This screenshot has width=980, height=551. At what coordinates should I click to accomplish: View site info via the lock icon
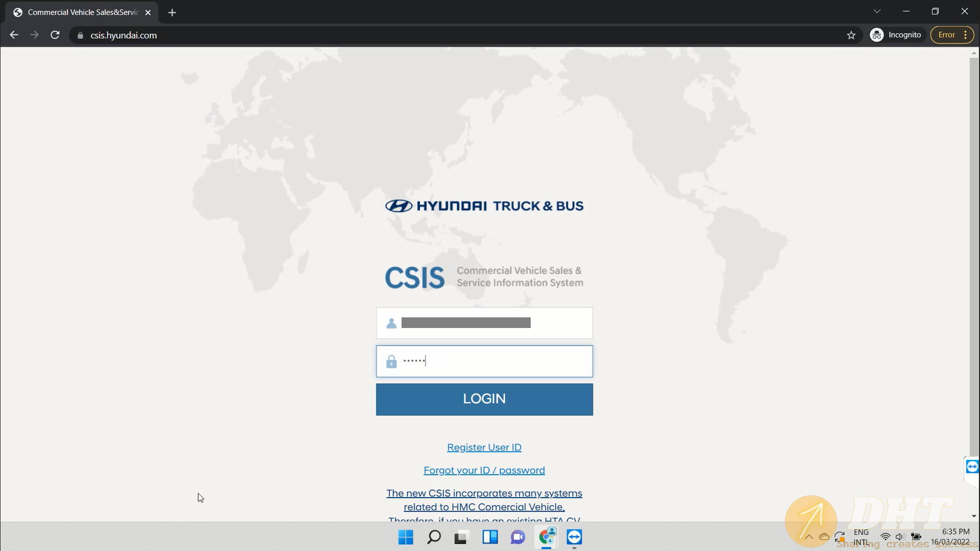pyautogui.click(x=80, y=35)
